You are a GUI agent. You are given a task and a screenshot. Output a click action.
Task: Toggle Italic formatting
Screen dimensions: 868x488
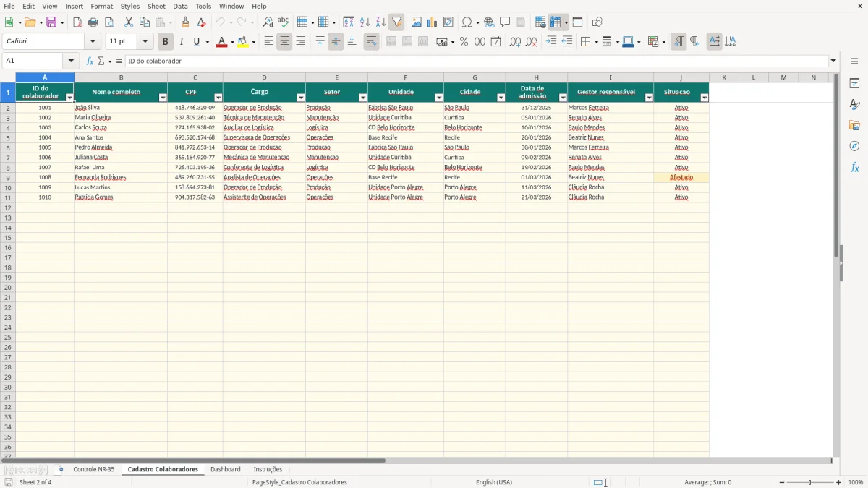(182, 42)
